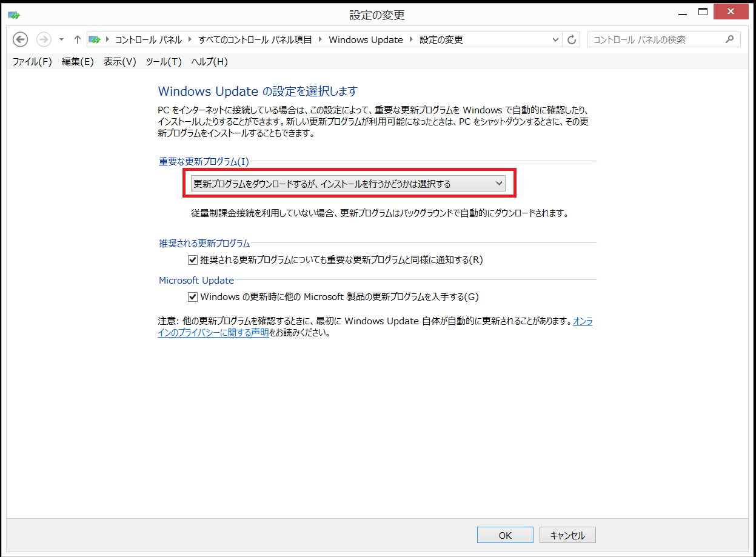Toggle the 推奨される更新プログラム checkbox

193,260
